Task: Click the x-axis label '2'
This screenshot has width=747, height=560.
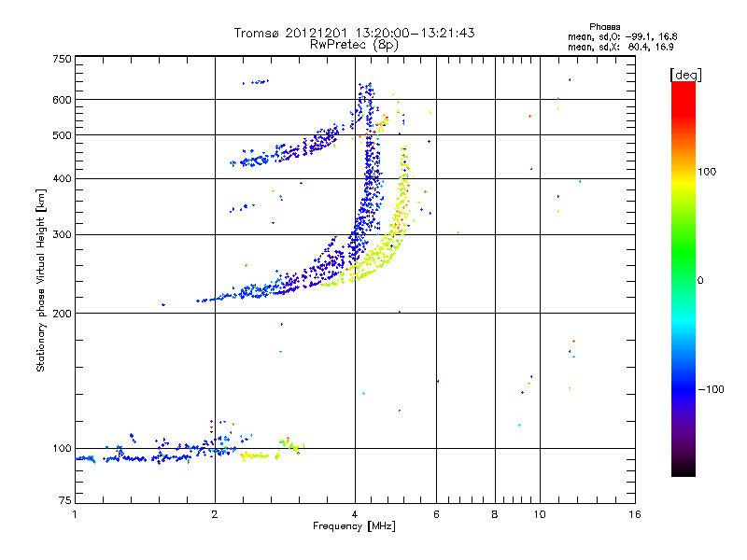Action: [x=215, y=514]
